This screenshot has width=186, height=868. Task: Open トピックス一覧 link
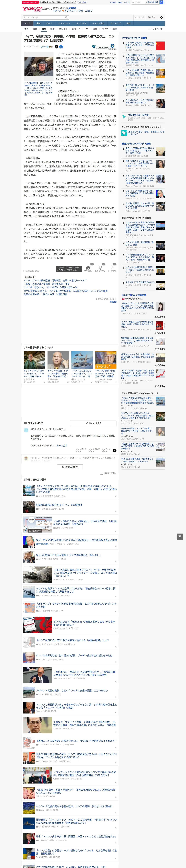[x=155, y=29]
